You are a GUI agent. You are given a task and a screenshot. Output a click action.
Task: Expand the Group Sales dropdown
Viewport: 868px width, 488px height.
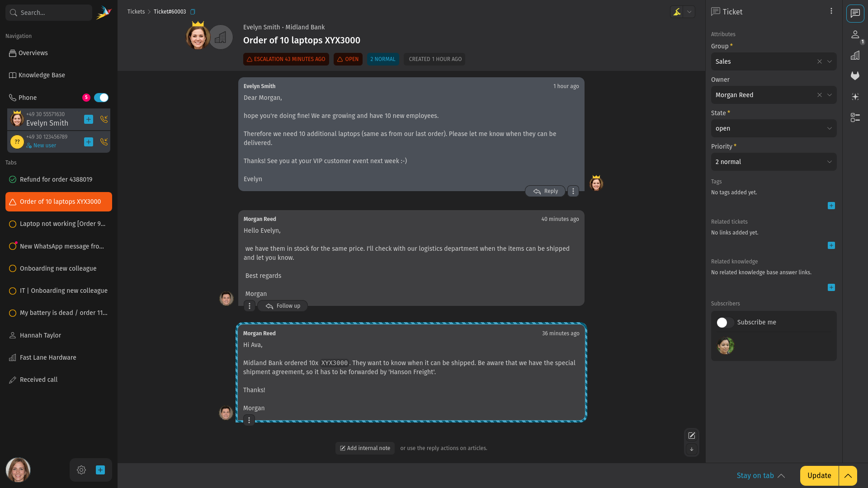point(829,61)
